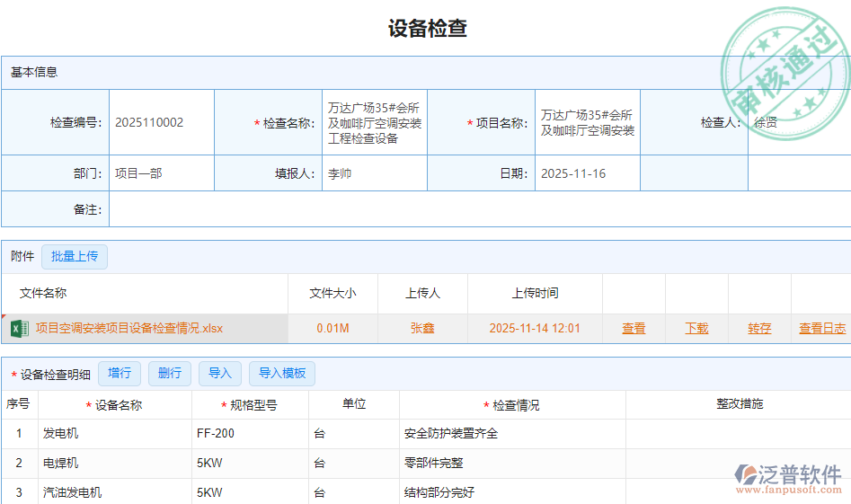851x504 pixels.
Task: Click the 检查编号 field 2025110002
Action: click(x=161, y=123)
